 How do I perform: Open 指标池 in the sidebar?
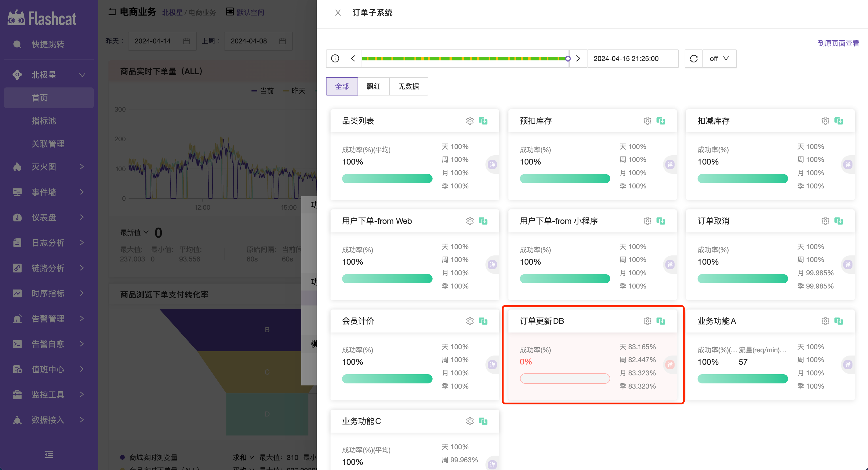[44, 121]
